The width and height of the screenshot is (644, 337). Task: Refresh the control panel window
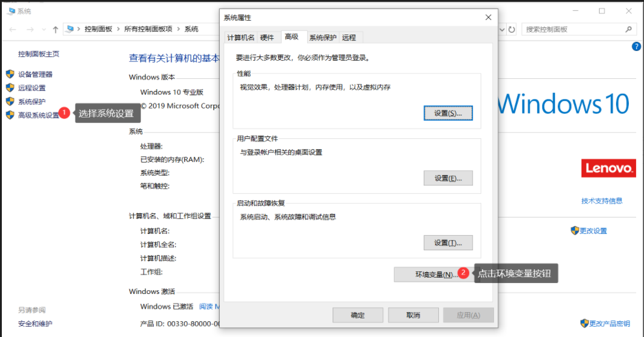coord(512,30)
